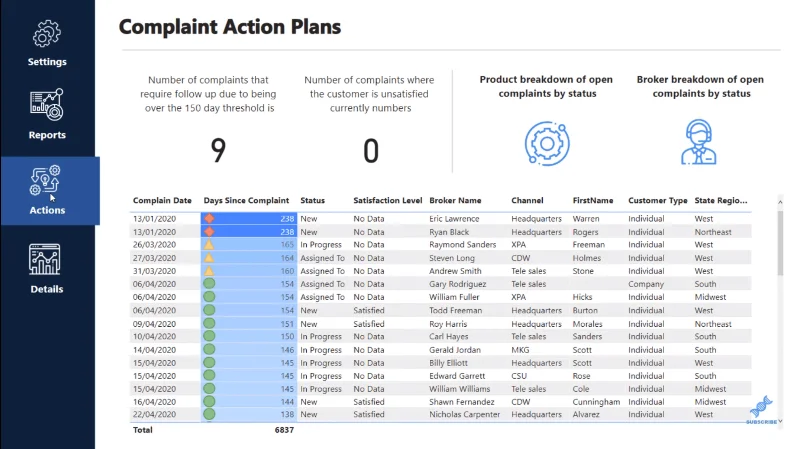Click the table scrollbar up arrow

point(780,203)
